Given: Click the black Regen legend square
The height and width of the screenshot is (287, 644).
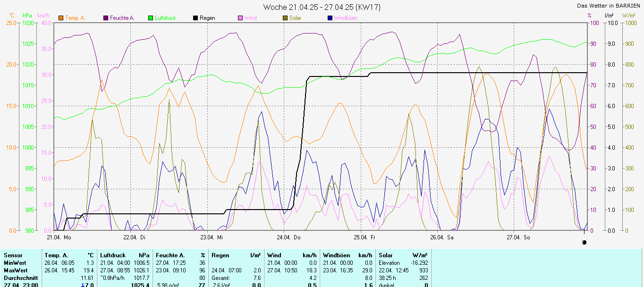Looking at the screenshot, I should [x=195, y=18].
